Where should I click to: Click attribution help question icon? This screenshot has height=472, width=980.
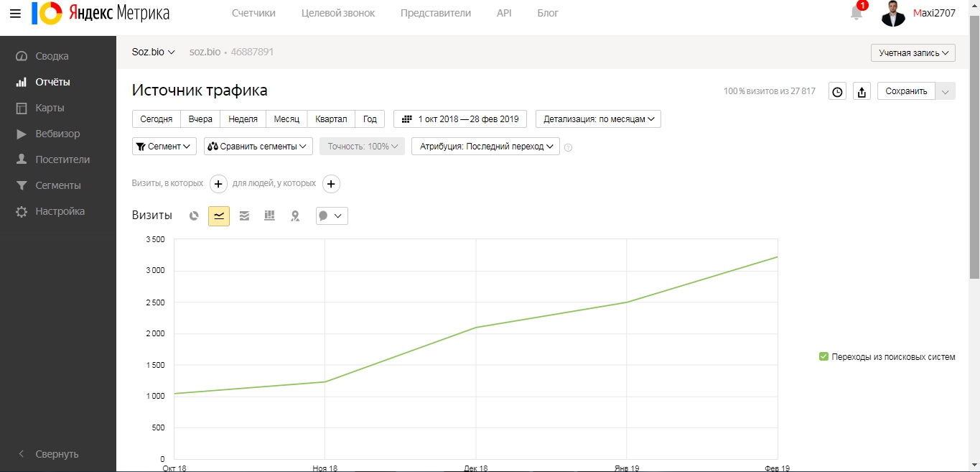[x=569, y=147]
